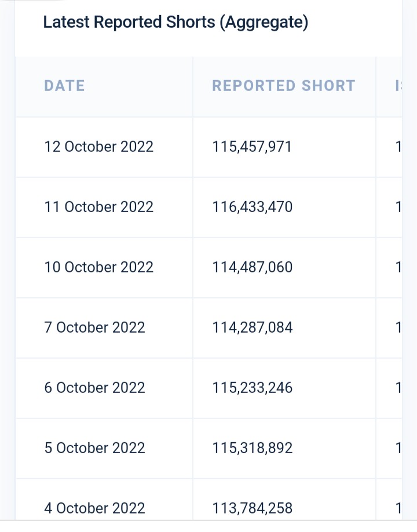
Task: Click the 116,433,470 reported short value
Action: [253, 207]
